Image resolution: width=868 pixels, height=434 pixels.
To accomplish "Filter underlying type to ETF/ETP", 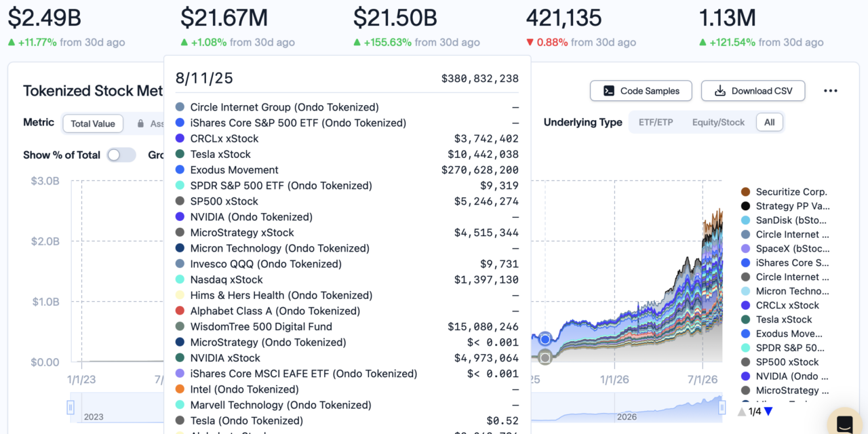I will coord(656,123).
